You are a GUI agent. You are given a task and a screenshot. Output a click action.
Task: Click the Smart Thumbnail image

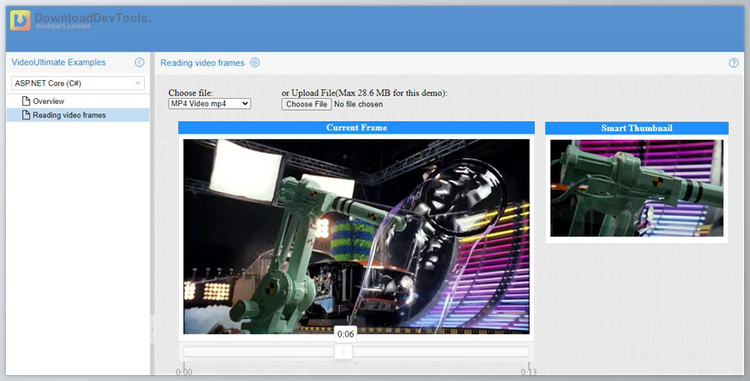coord(637,188)
